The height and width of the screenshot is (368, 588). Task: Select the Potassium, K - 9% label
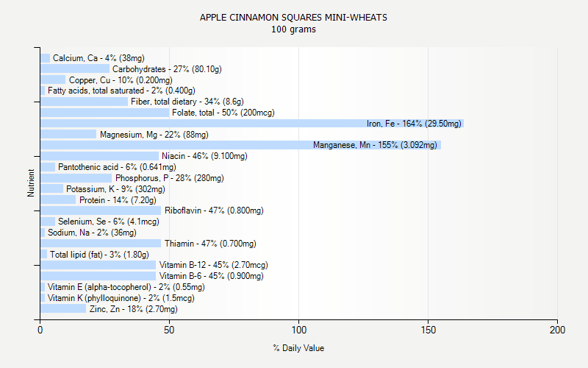tap(115, 189)
